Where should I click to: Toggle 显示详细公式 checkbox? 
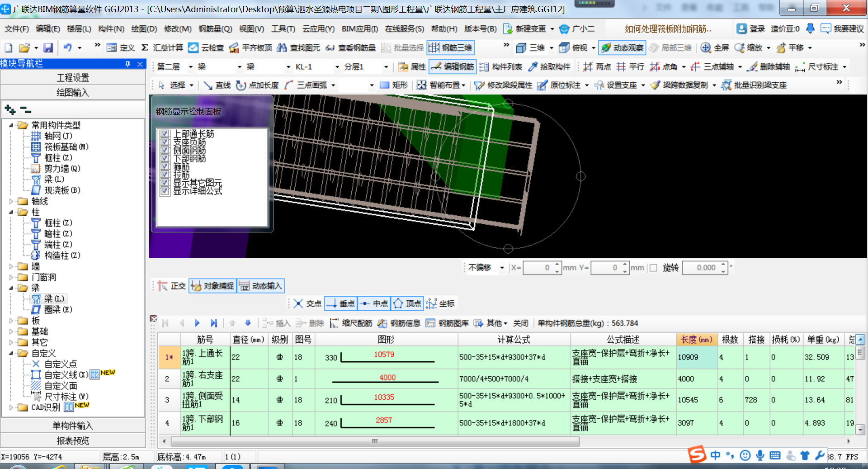(165, 191)
